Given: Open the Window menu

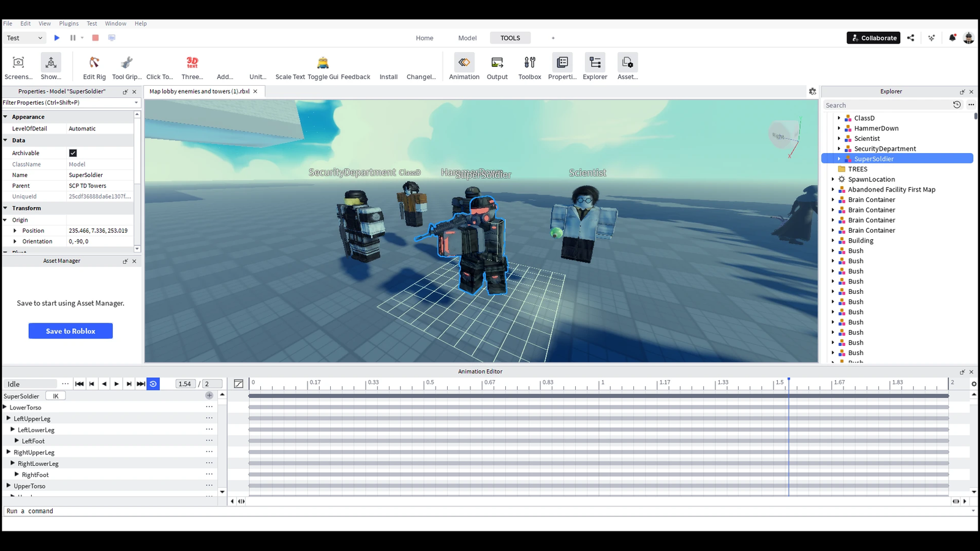Looking at the screenshot, I should (x=116, y=23).
